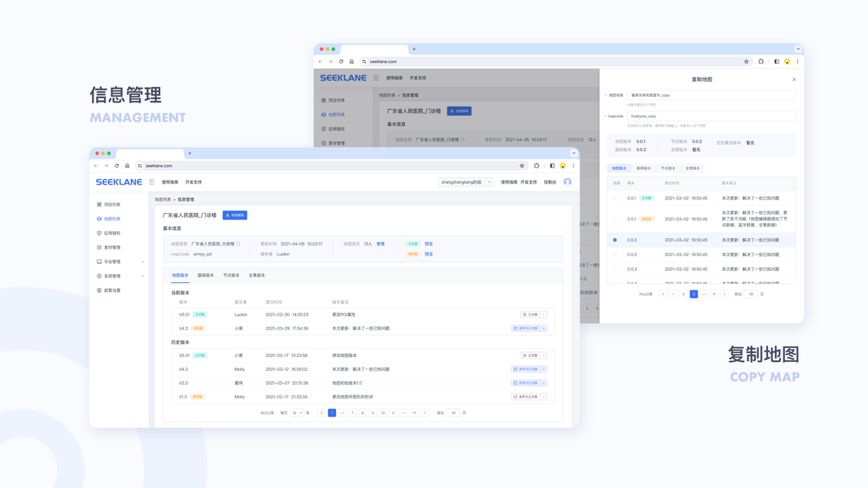Close the 复制地图 dialog with the X
868x488 pixels.
click(x=794, y=79)
